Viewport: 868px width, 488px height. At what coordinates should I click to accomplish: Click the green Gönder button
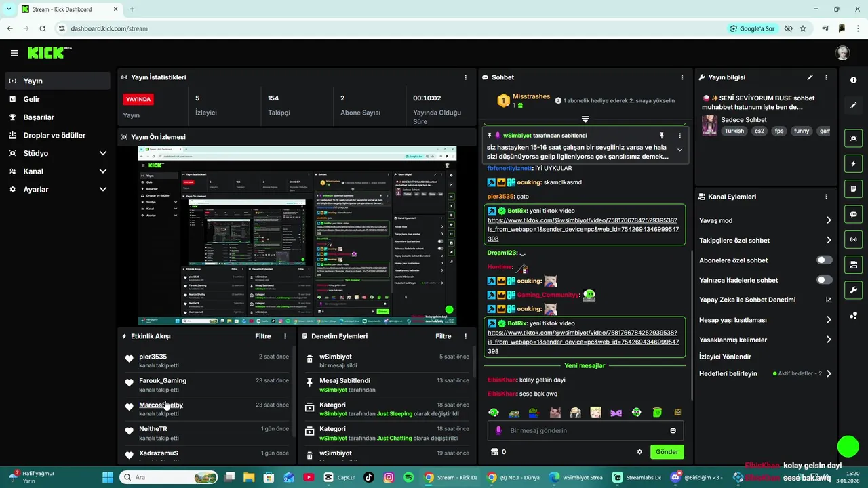click(x=667, y=451)
